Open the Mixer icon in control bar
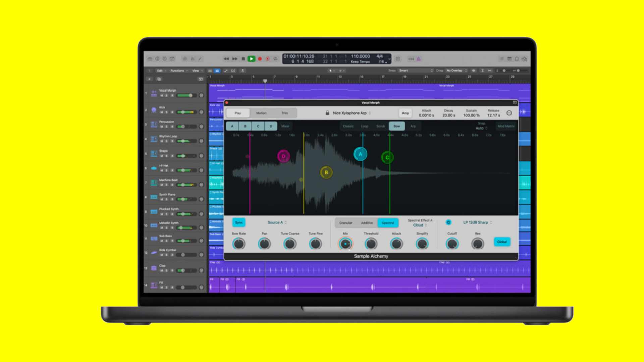644x362 pixels. 193,59
